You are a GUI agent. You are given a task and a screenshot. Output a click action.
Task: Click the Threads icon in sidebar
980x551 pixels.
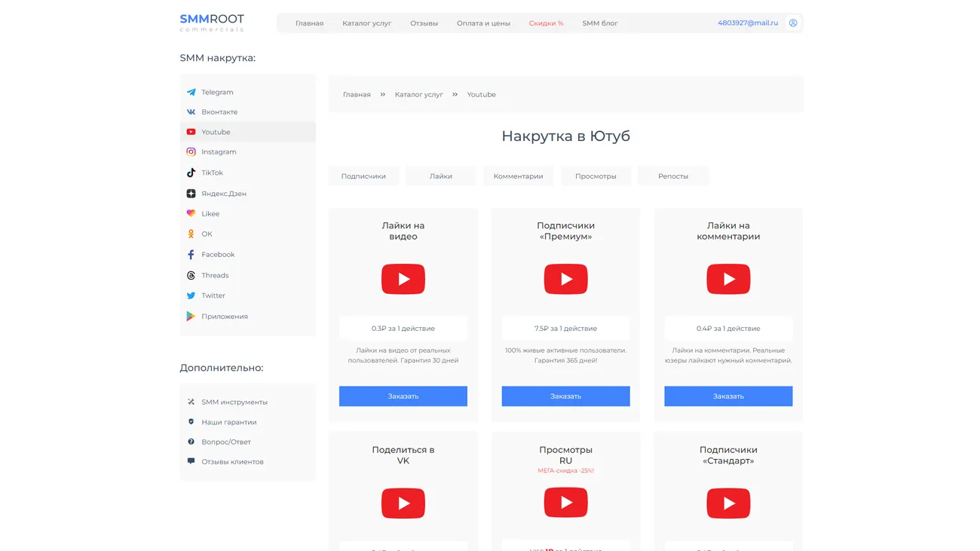[x=191, y=276]
